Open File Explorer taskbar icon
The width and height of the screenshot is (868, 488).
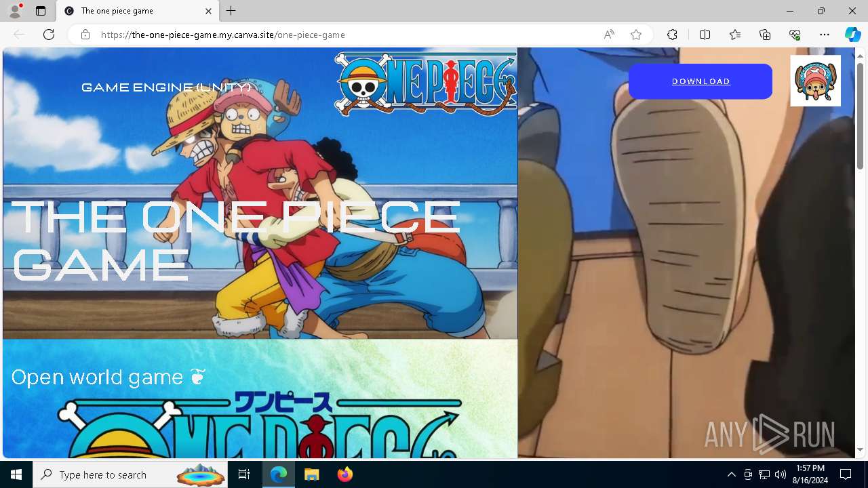pos(311,474)
